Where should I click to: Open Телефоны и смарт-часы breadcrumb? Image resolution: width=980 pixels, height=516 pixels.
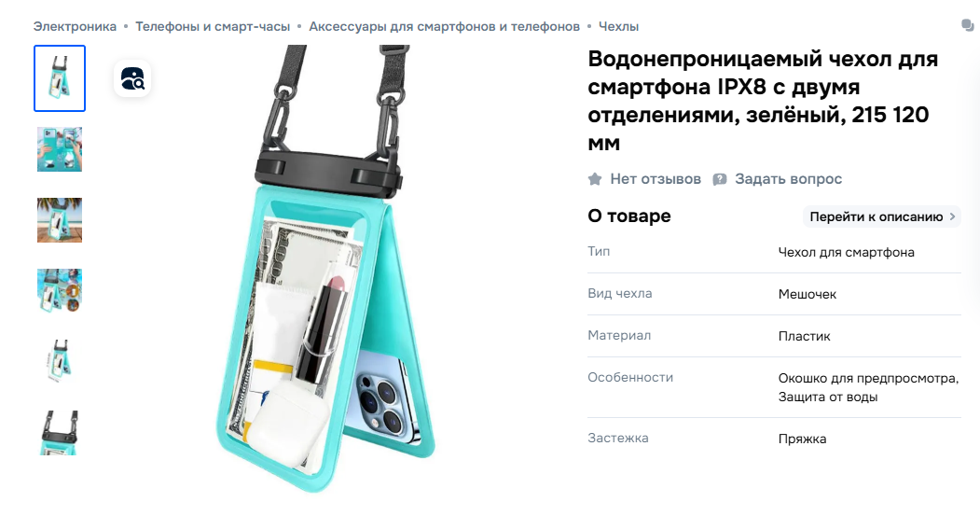coord(213,26)
